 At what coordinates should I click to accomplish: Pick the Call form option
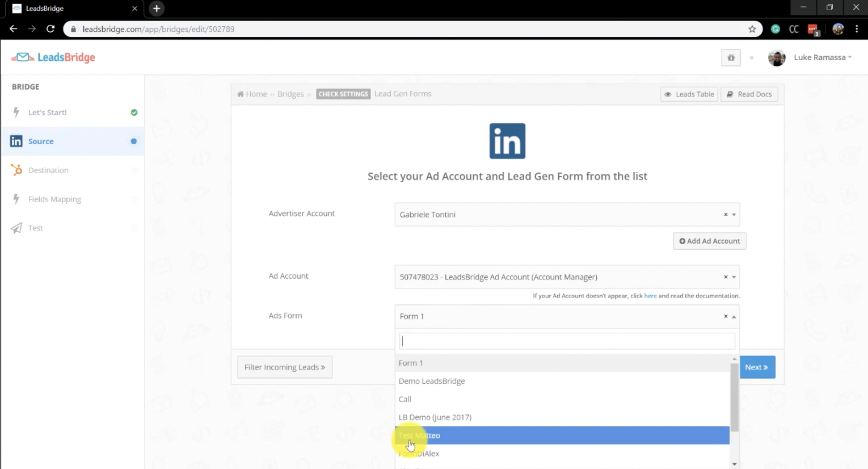562,399
